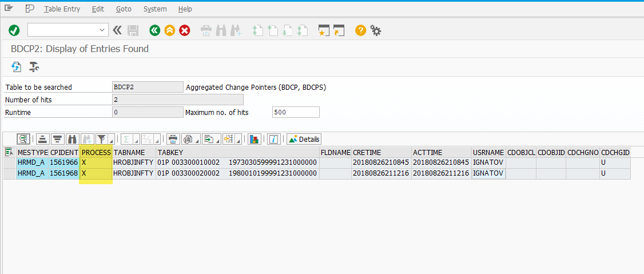This screenshot has width=644, height=274.
Task: Click the green Back button
Action: pos(155,30)
